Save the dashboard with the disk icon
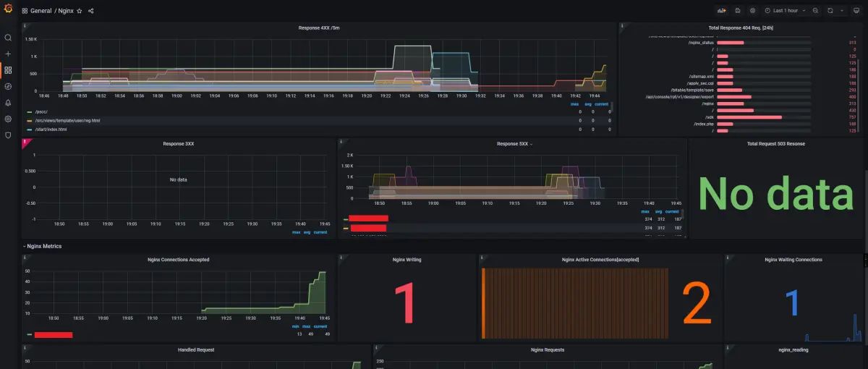The width and height of the screenshot is (868, 369). [737, 11]
